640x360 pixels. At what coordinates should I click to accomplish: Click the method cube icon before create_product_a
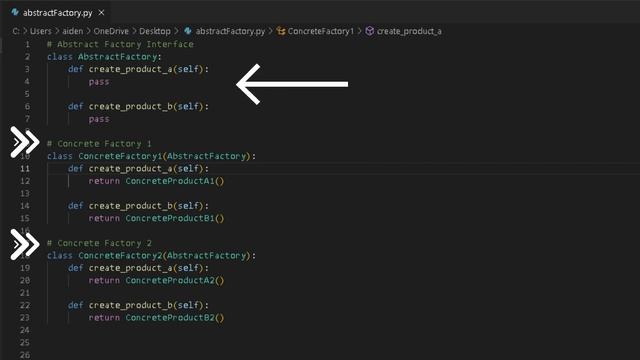click(x=369, y=31)
